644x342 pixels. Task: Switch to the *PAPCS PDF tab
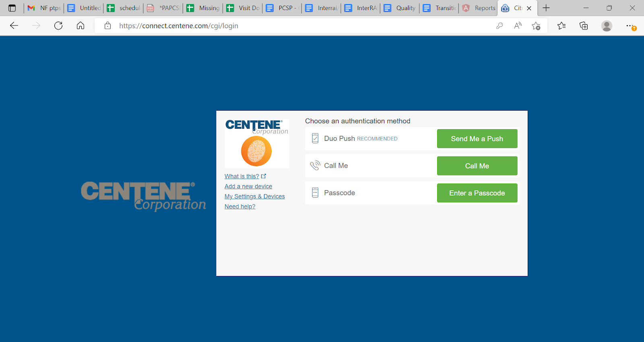click(x=163, y=8)
